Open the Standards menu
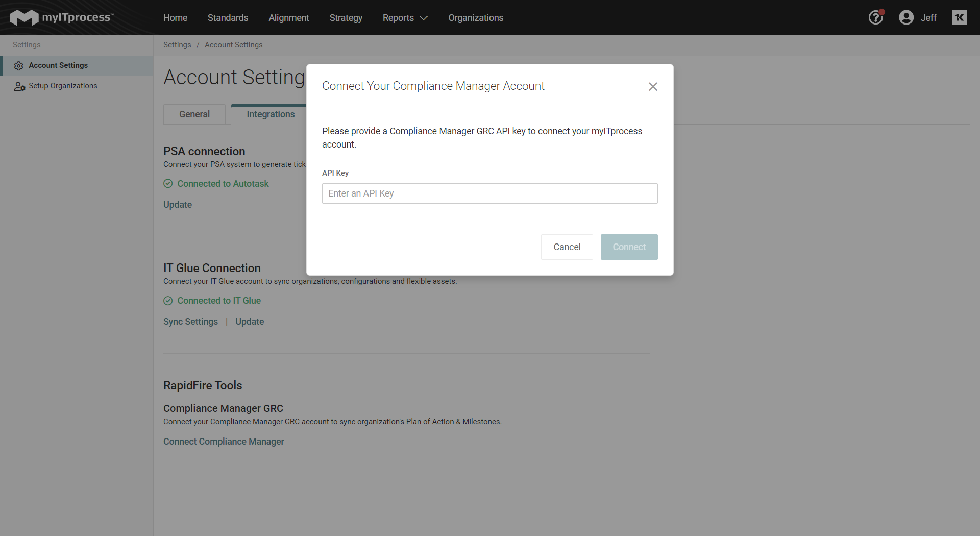Viewport: 980px width, 536px height. [x=228, y=18]
